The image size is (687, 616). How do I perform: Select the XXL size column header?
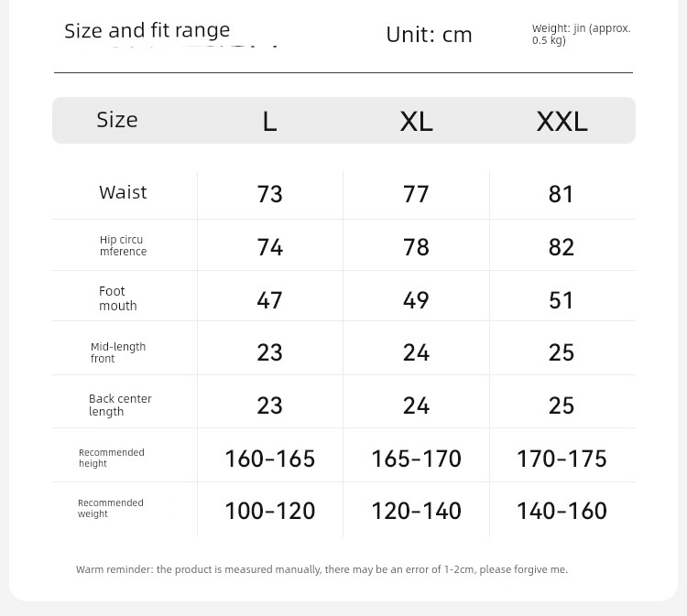click(562, 121)
